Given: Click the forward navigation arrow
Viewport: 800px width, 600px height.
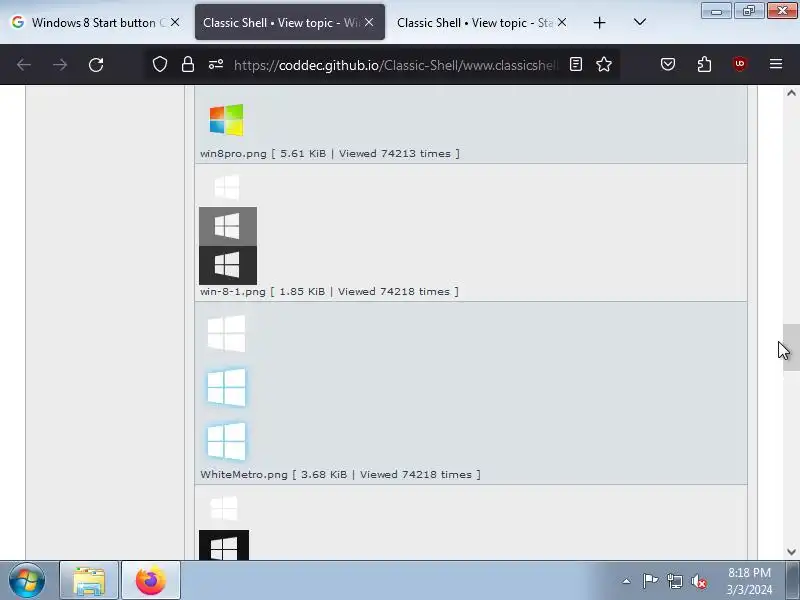Looking at the screenshot, I should [x=60, y=65].
